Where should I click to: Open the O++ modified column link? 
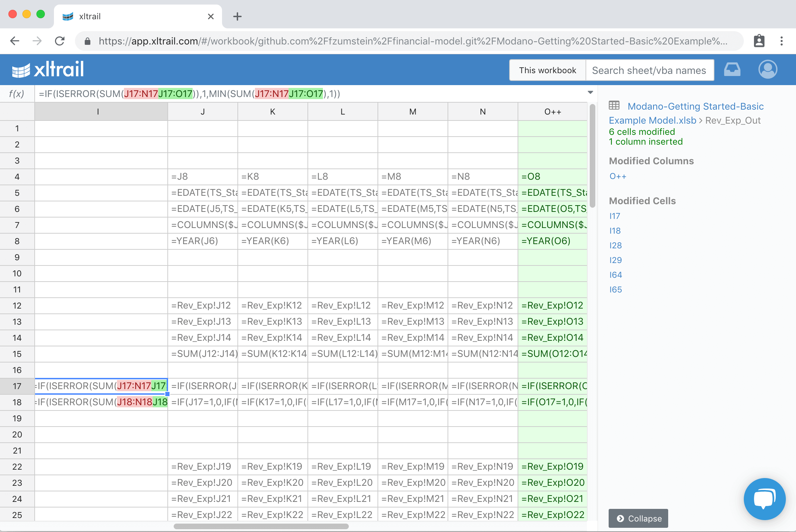point(618,176)
